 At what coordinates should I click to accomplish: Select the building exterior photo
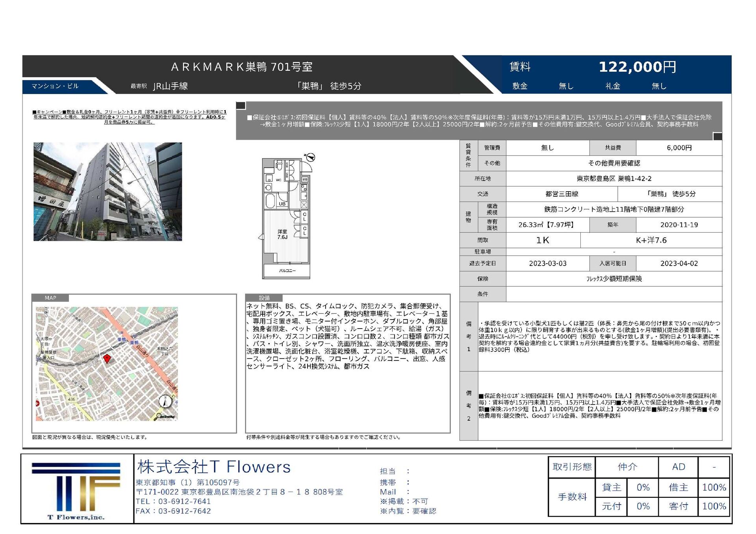[x=108, y=192]
